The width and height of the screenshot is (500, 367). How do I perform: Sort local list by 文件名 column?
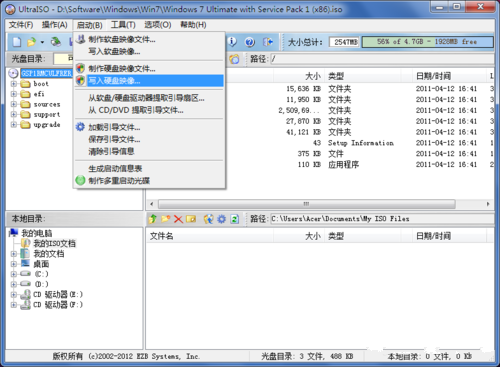pyautogui.click(x=210, y=236)
